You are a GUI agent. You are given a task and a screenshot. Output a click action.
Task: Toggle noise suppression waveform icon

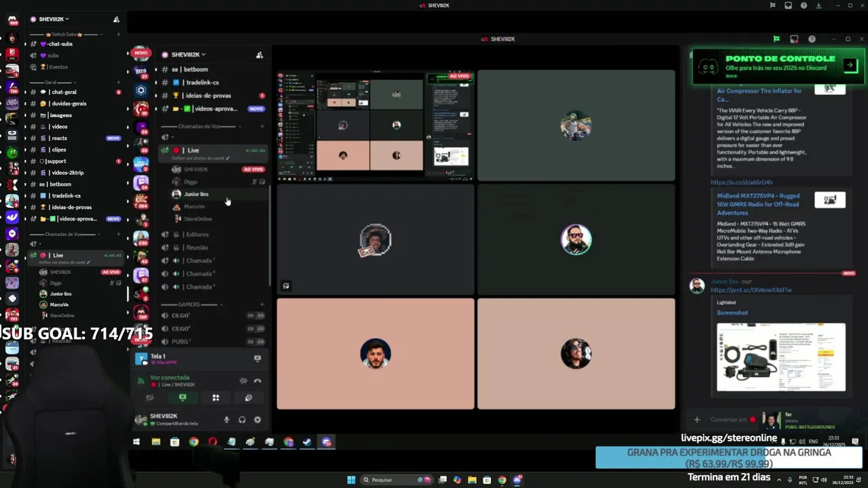pyautogui.click(x=243, y=381)
